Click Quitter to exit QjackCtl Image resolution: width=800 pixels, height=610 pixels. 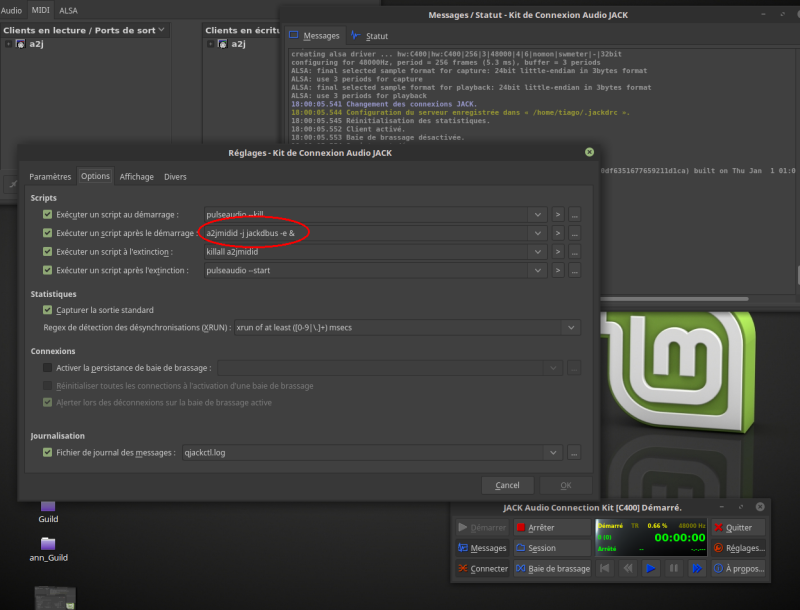coord(738,527)
